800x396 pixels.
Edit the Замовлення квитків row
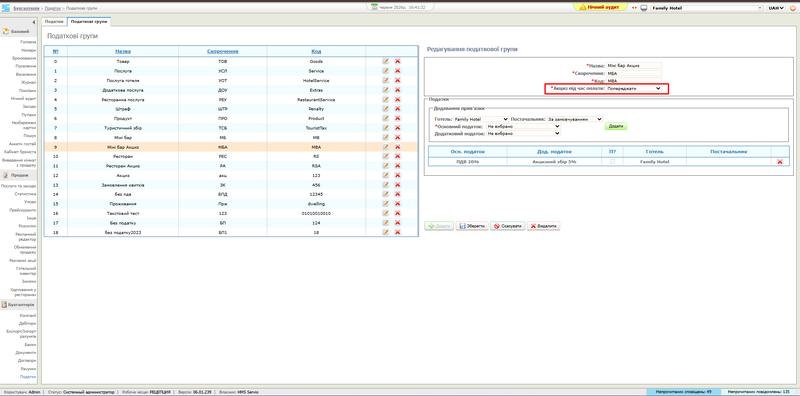(x=386, y=185)
